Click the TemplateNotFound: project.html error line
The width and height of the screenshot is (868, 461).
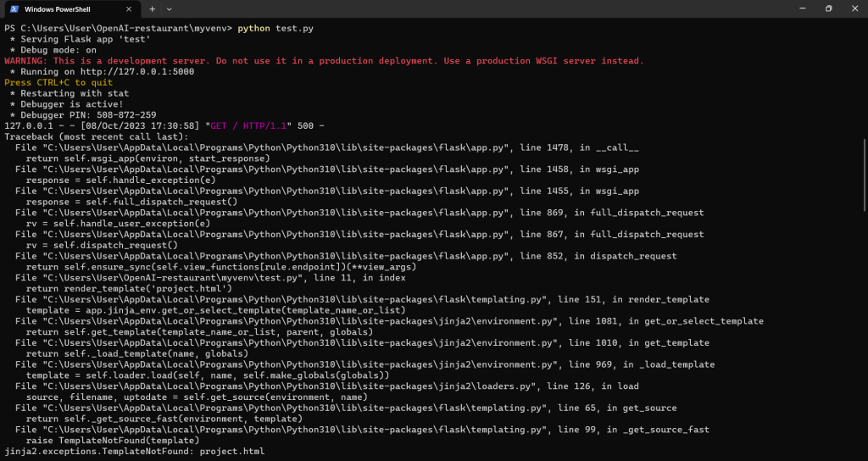pyautogui.click(x=135, y=452)
